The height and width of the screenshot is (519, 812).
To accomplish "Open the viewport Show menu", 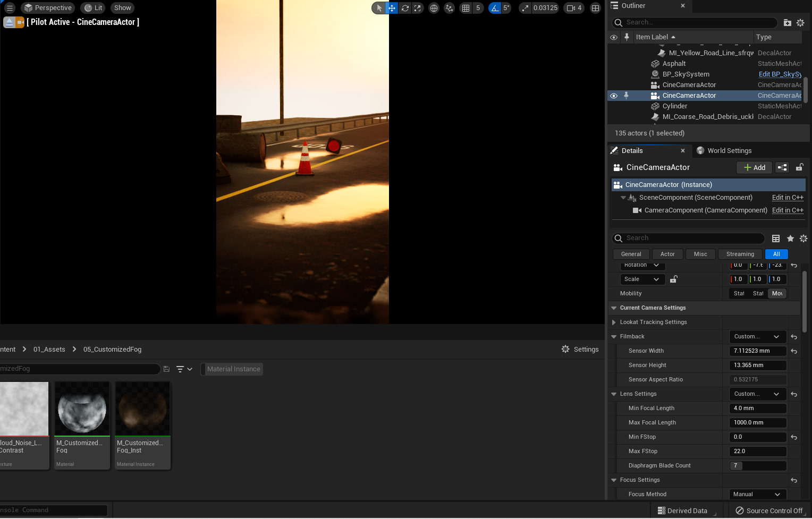I will (x=122, y=8).
